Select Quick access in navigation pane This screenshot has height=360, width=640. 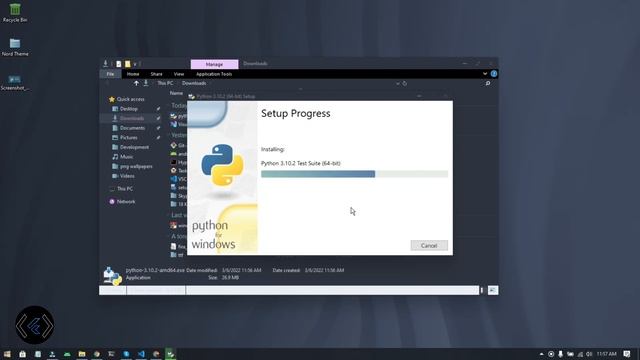127,99
